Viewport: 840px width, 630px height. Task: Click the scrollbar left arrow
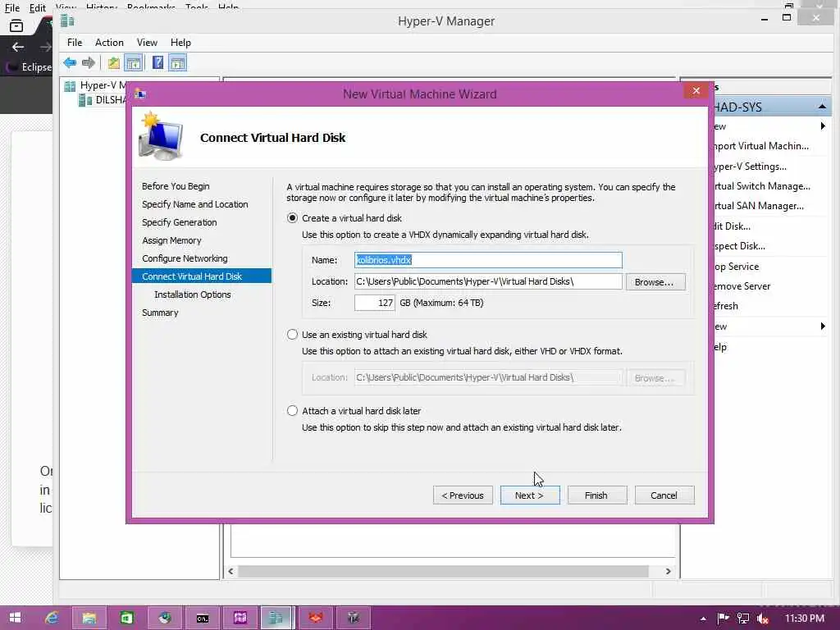click(x=231, y=571)
